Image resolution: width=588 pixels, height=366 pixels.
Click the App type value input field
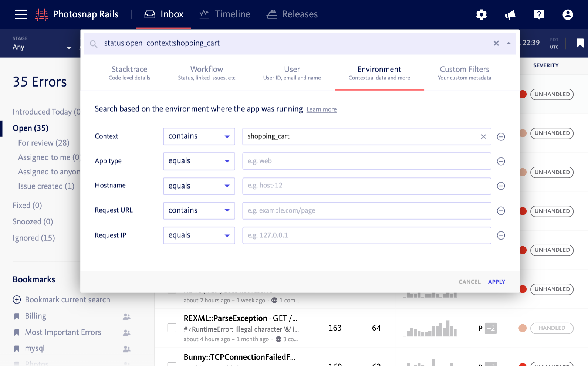[x=366, y=161]
